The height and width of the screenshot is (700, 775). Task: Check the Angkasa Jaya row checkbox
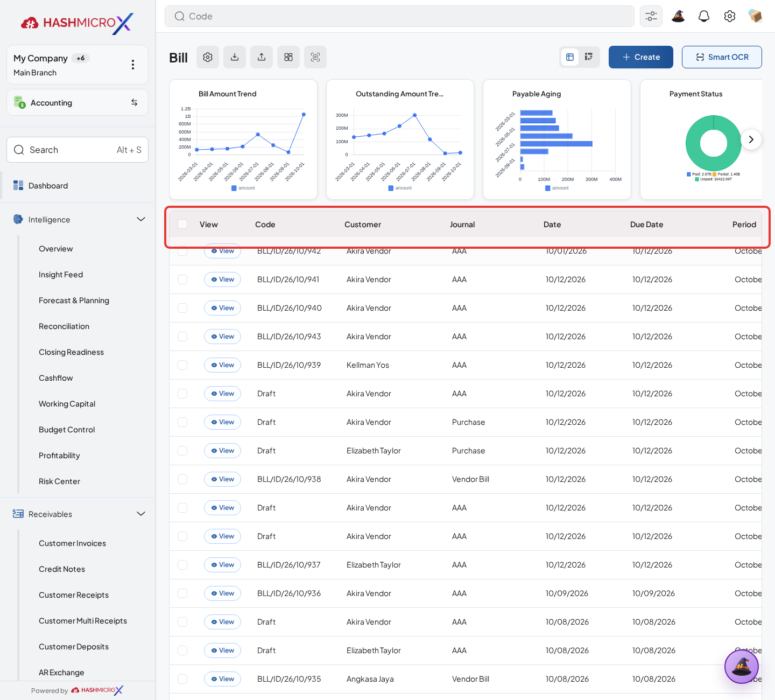182,679
